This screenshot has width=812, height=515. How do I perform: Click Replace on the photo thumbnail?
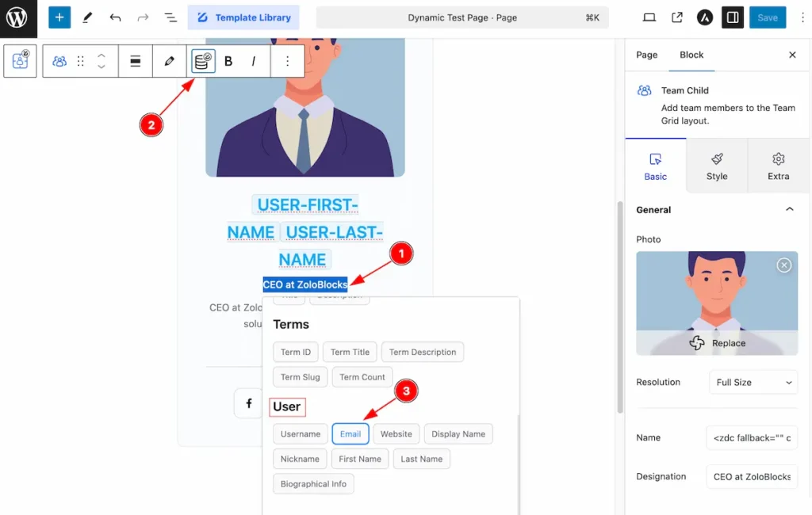[x=717, y=342]
